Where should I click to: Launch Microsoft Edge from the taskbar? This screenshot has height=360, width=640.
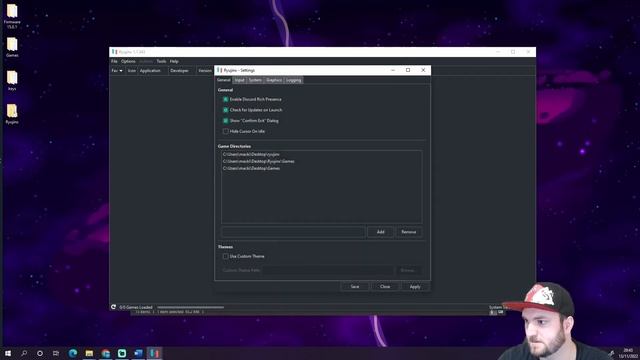73,353
